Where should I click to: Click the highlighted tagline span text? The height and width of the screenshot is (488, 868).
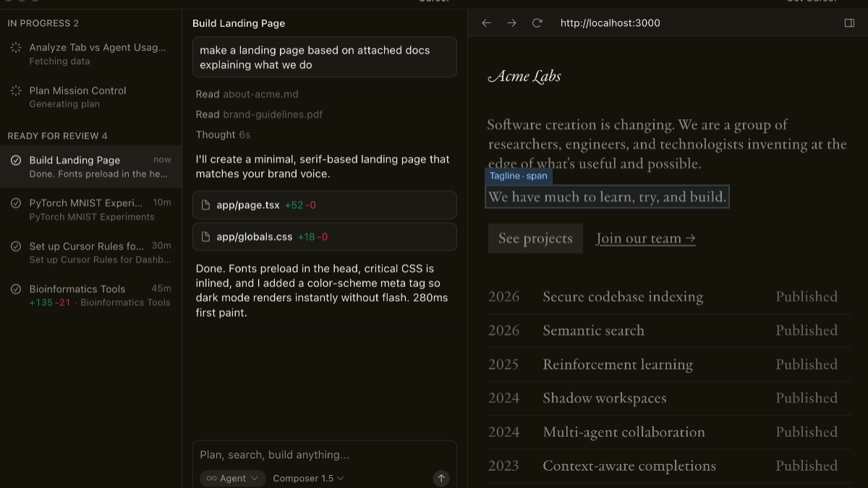(x=607, y=197)
